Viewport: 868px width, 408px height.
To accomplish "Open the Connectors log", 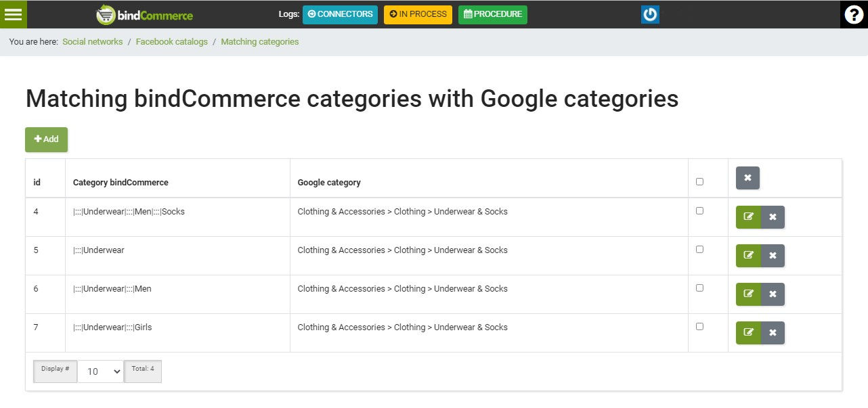I will click(x=340, y=14).
